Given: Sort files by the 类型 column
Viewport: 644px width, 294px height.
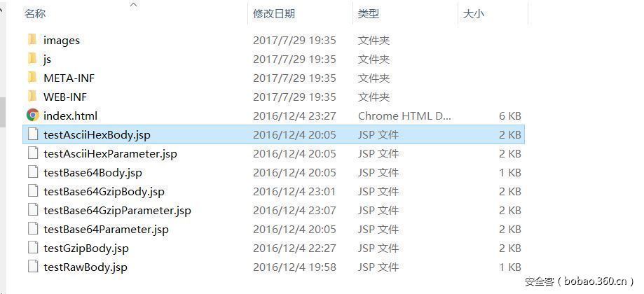Looking at the screenshot, I should [x=368, y=13].
